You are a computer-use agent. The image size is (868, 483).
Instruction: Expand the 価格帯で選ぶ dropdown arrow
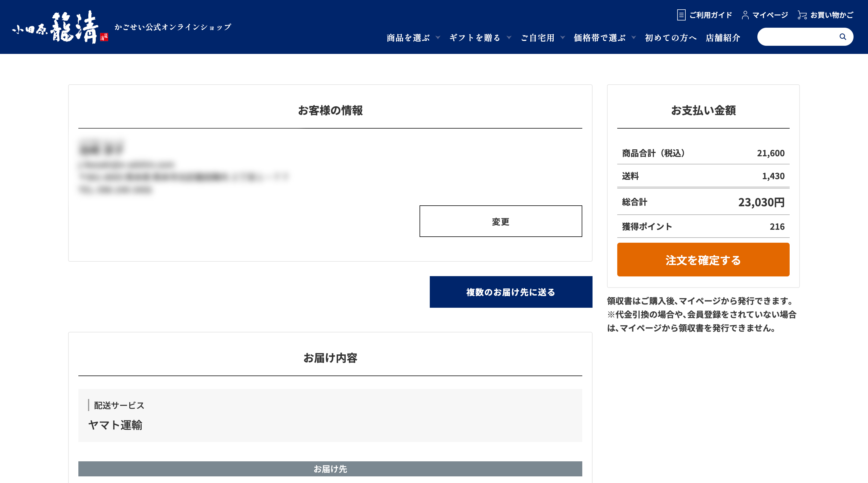tap(634, 37)
